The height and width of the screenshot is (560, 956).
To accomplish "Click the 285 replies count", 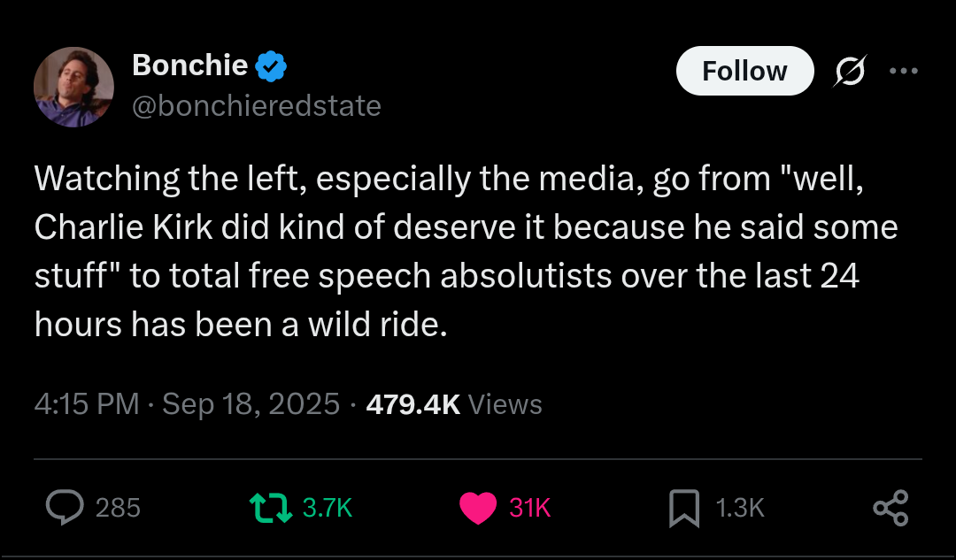I will coord(118,508).
